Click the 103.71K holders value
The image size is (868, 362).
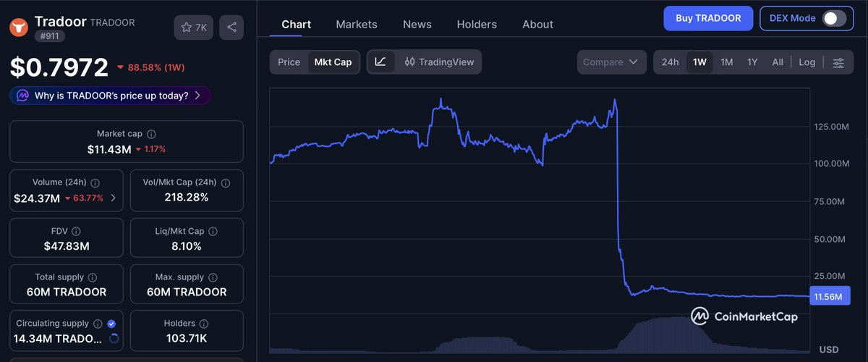[187, 338]
